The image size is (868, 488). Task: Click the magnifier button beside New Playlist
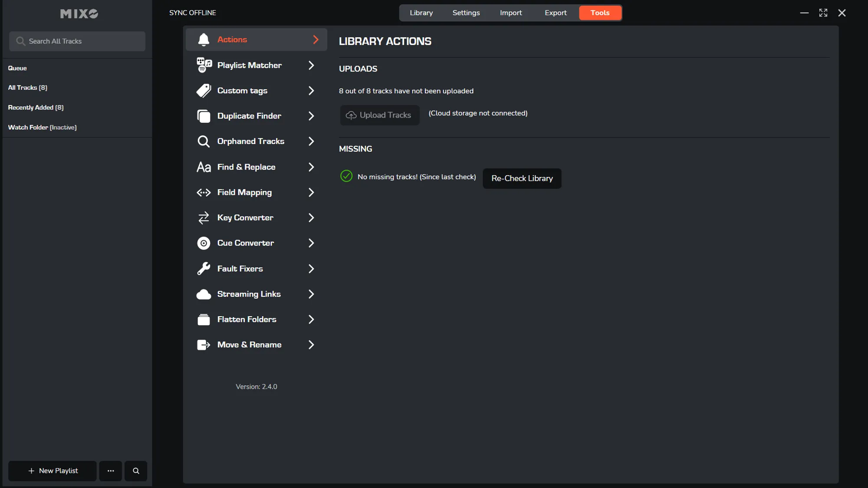tap(136, 471)
